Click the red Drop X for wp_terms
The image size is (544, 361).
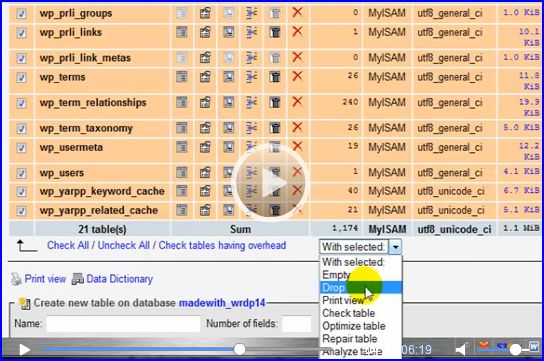click(297, 76)
